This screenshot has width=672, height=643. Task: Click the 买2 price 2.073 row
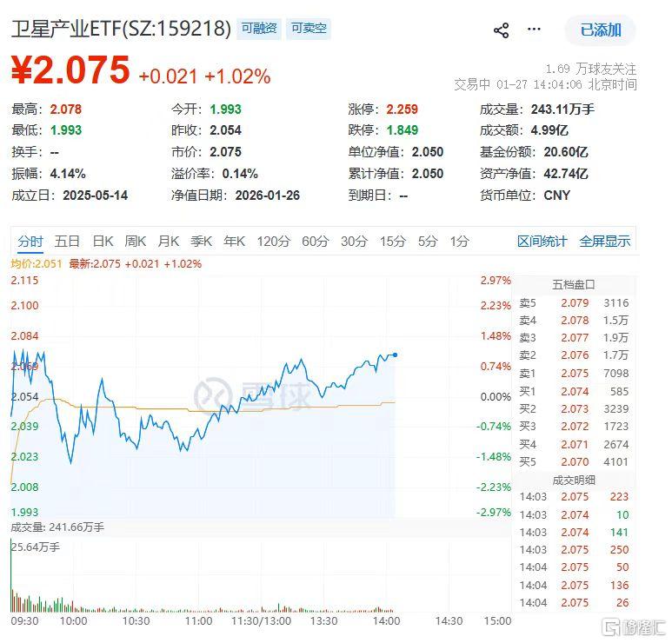coord(574,408)
